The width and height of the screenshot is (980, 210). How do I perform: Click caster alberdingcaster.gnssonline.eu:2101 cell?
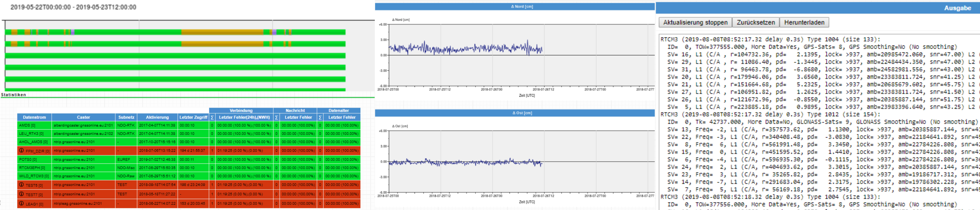click(x=83, y=125)
